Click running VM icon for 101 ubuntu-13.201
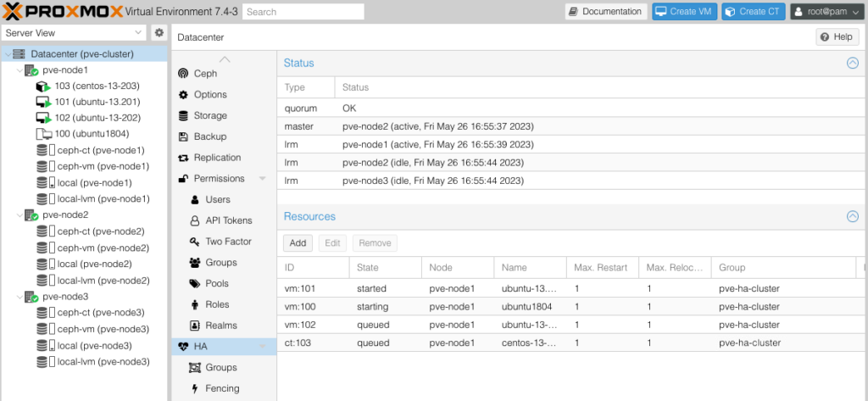The width and height of the screenshot is (868, 401). tap(43, 103)
